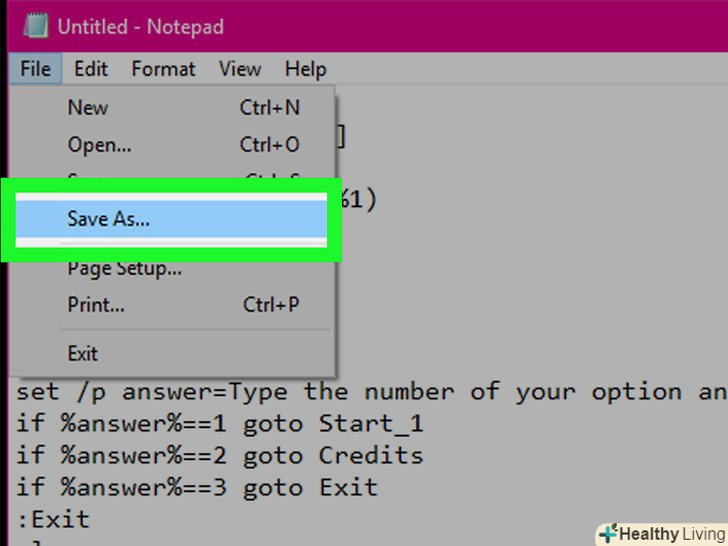Open the View menu
Image resolution: width=728 pixels, height=546 pixels.
coord(240,69)
